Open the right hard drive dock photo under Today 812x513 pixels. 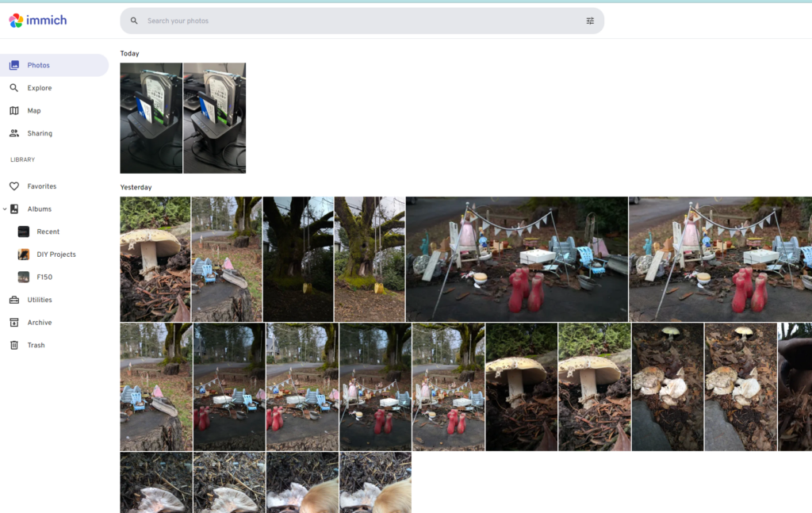pos(214,118)
